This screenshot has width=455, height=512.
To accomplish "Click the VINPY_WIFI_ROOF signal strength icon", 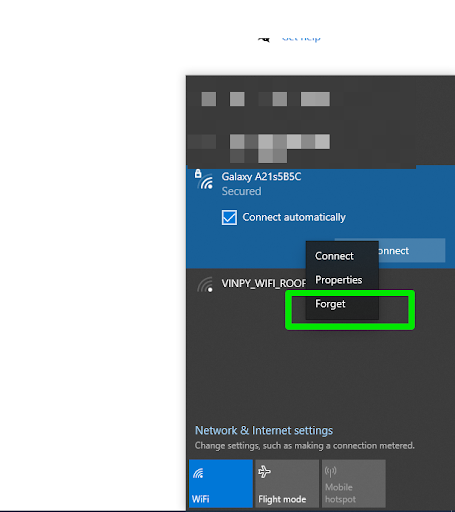I will [205, 285].
